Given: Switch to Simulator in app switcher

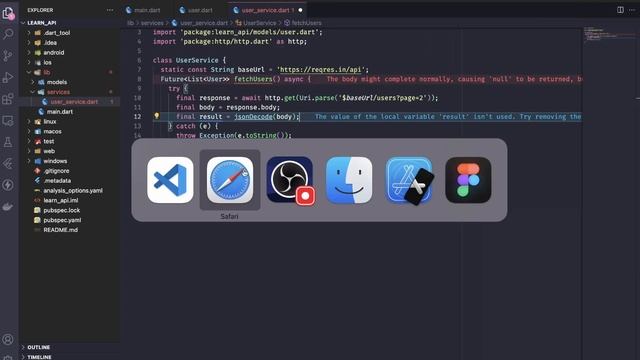Looking at the screenshot, I should coord(409,180).
